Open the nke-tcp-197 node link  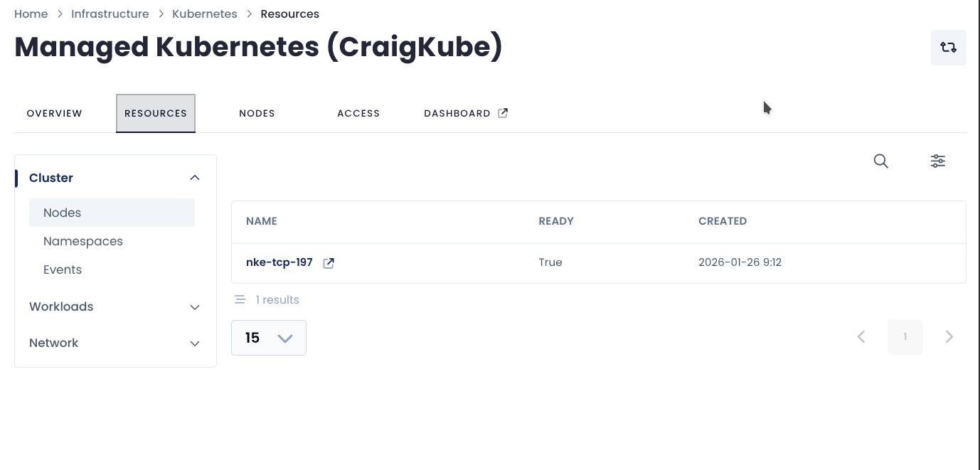coord(279,262)
